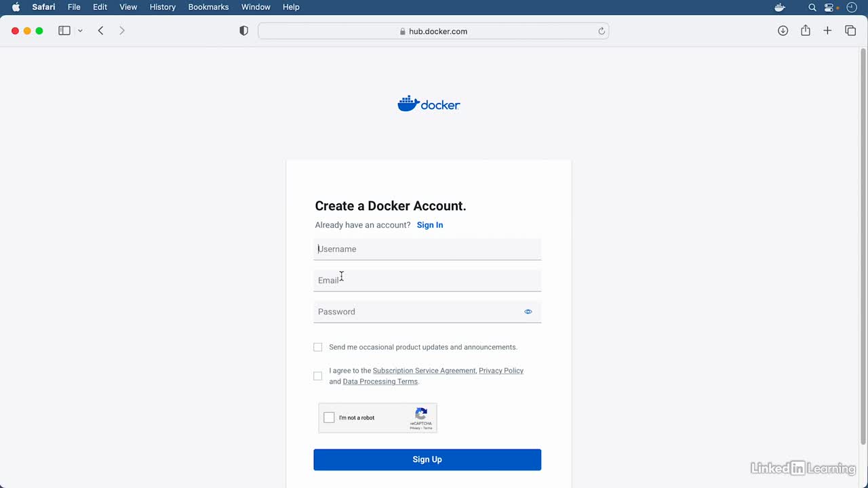Open the Window menu

click(x=256, y=7)
